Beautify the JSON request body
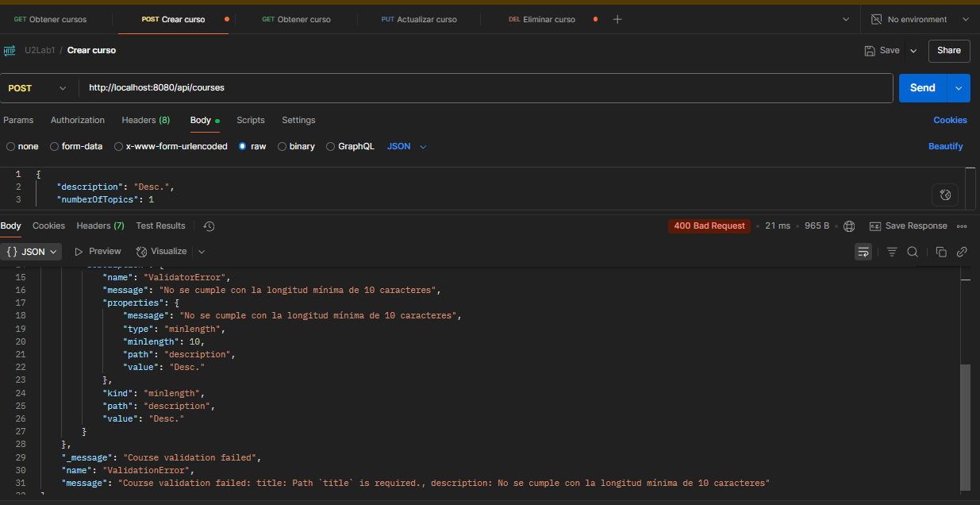 [946, 146]
